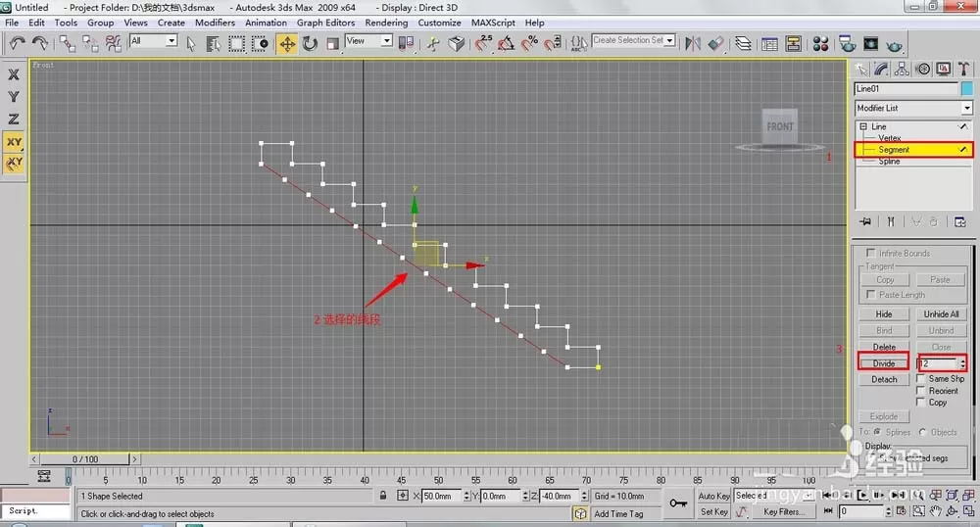Click the Detach button
The height and width of the screenshot is (527, 980).
(884, 380)
